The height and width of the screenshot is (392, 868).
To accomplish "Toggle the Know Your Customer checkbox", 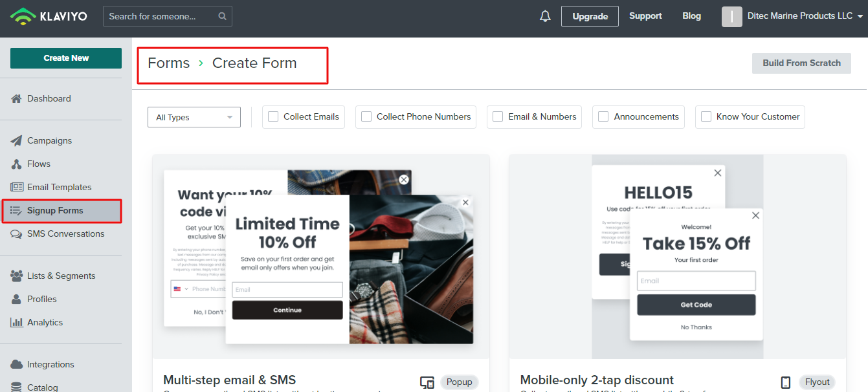I will [706, 117].
